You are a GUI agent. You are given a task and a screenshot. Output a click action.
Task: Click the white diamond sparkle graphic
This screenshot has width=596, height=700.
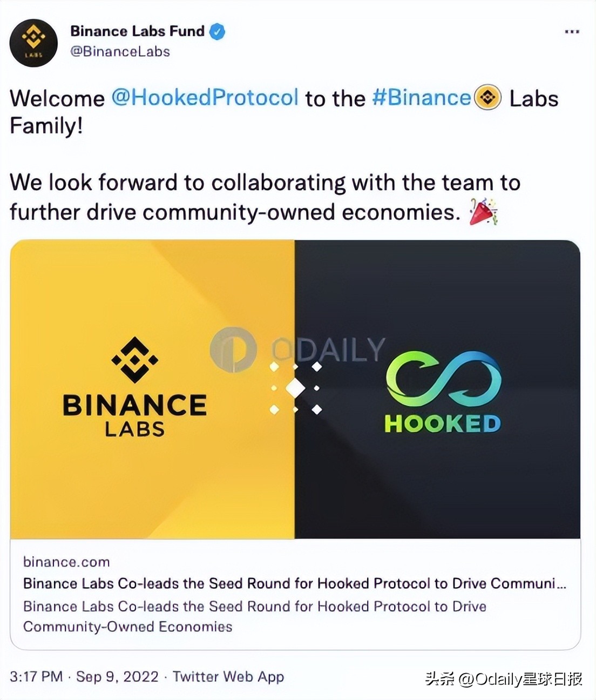[x=295, y=388]
